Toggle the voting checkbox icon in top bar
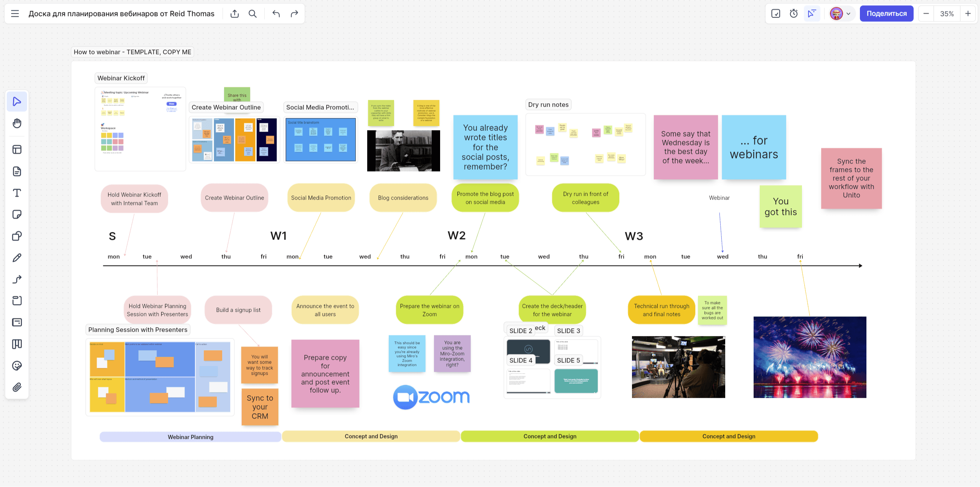 tap(775, 14)
